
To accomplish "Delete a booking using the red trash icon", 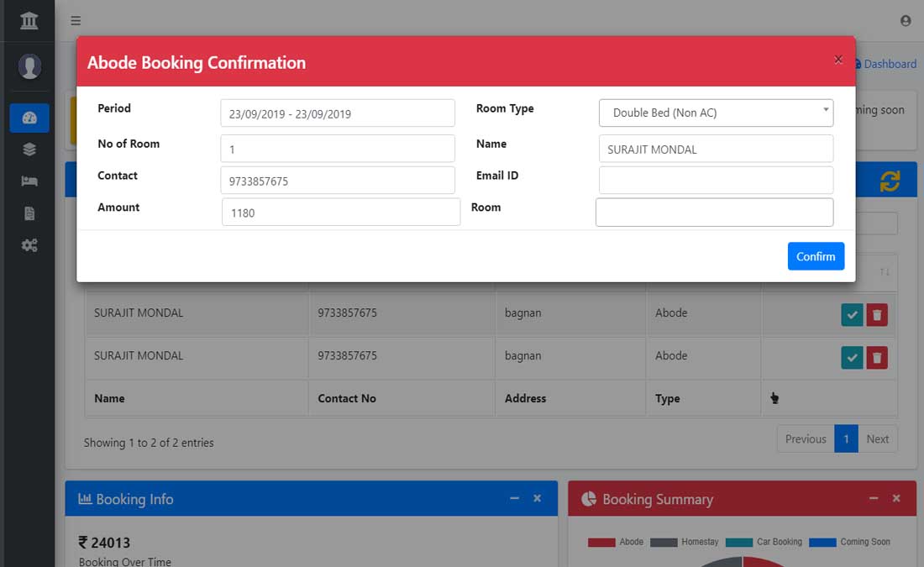I will coord(877,314).
